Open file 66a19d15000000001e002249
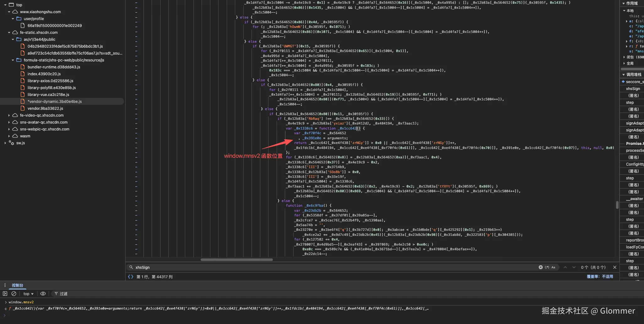This screenshot has width=644, height=324. coord(55,26)
